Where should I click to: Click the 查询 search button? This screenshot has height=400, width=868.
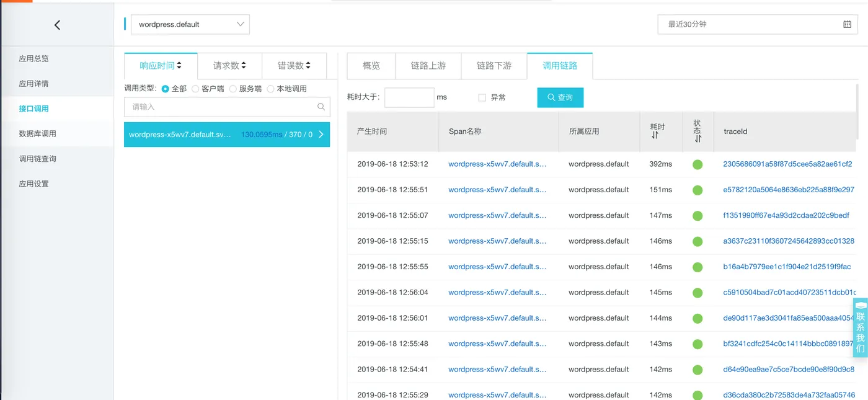(560, 97)
